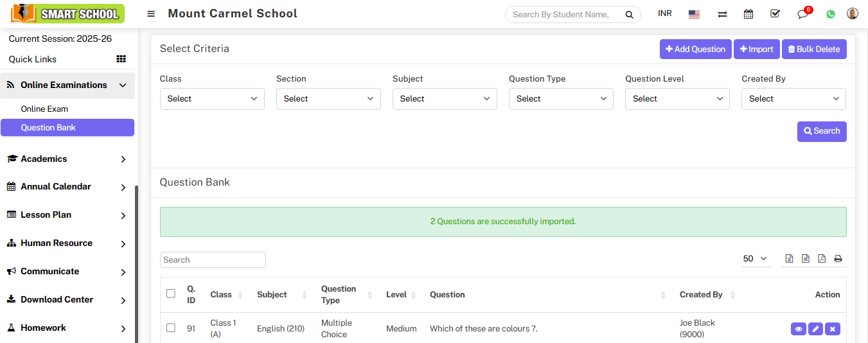Screen dimensions: 868x343
Task: Open the Created By dropdown
Action: 793,99
